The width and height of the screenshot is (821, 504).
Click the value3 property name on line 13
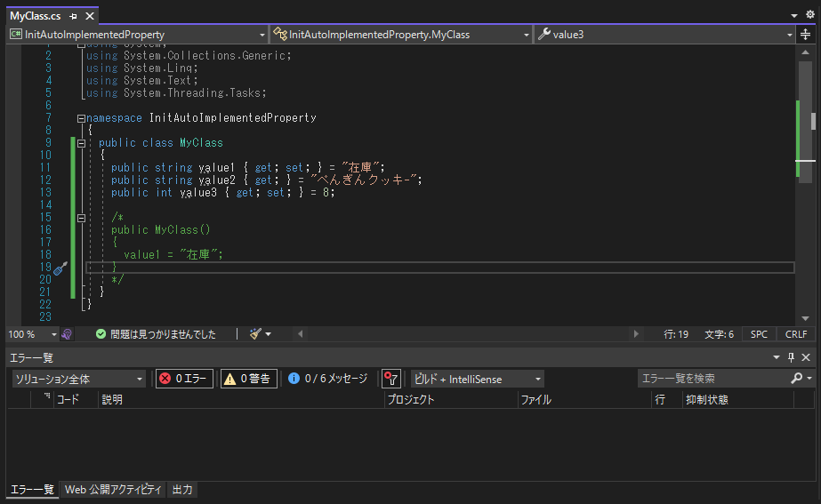[198, 193]
